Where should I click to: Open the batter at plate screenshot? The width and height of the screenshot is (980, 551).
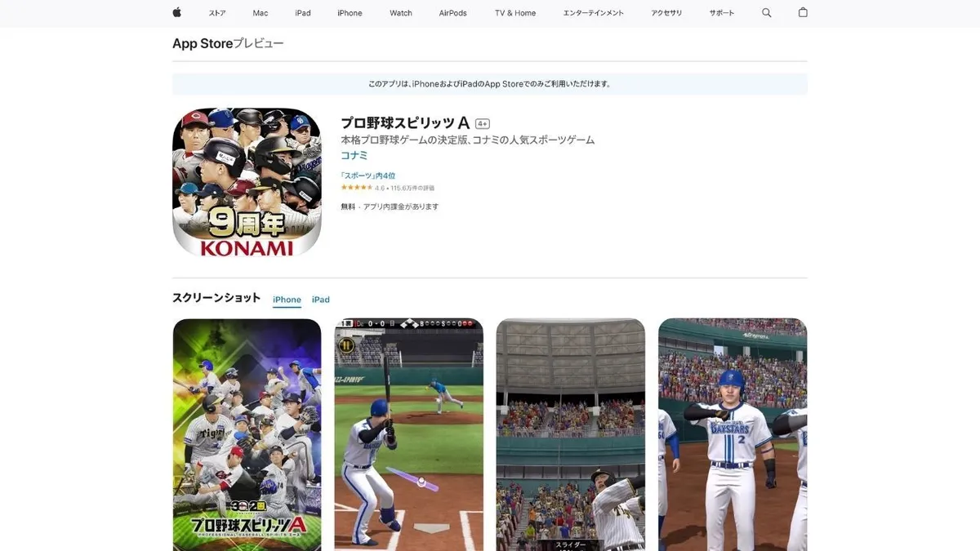(x=409, y=434)
